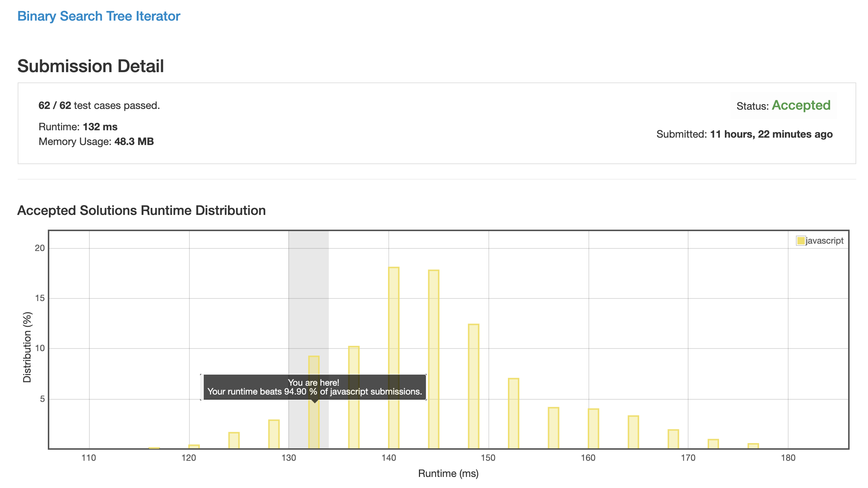Click the small bar near 128 ms
The width and height of the screenshot is (868, 488).
274,434
